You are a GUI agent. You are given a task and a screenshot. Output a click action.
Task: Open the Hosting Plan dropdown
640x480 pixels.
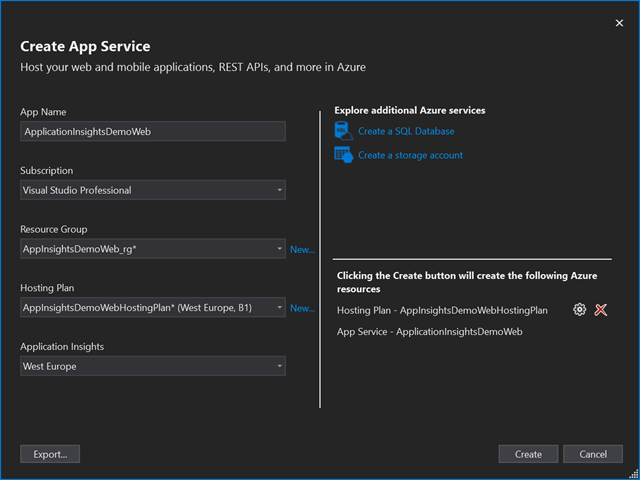pos(153,308)
